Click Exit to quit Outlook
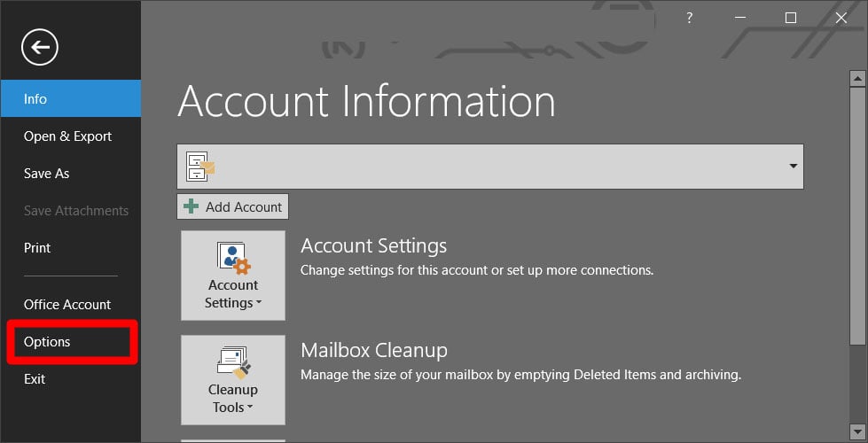 (x=35, y=379)
